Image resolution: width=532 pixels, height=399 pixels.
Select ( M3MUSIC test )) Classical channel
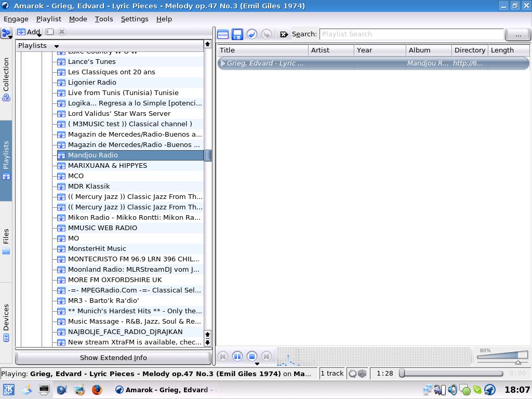[130, 124]
